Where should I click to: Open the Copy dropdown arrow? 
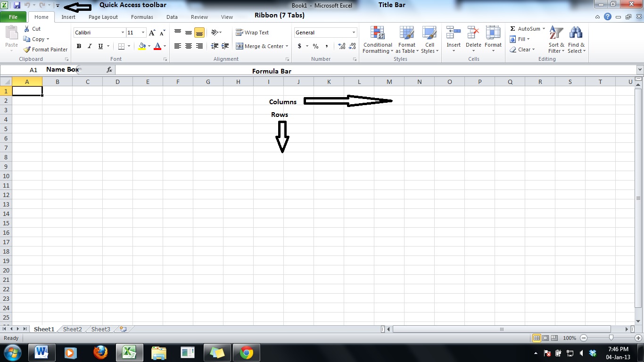[x=48, y=39]
